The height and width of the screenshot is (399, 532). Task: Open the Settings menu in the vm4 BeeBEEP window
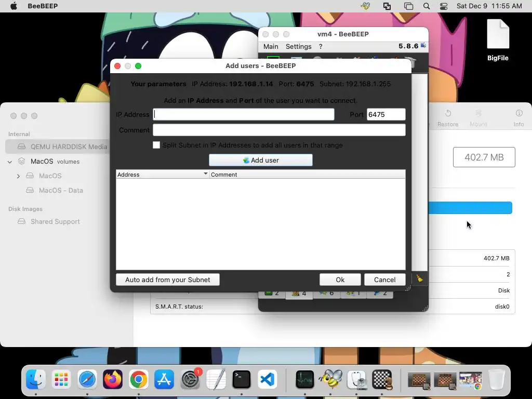tap(298, 46)
